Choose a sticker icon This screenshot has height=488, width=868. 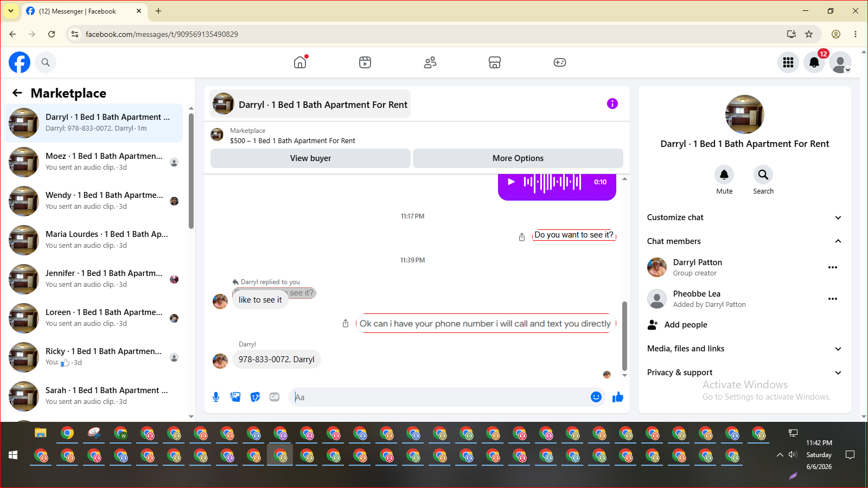pyautogui.click(x=255, y=397)
